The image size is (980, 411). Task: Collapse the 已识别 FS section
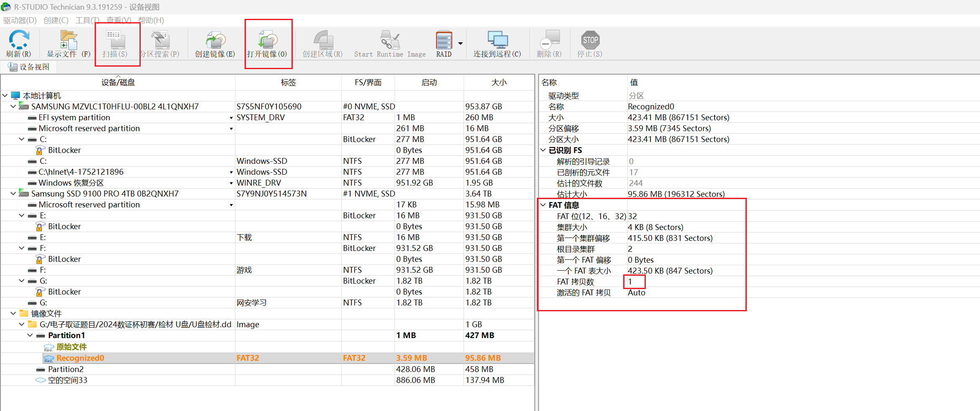(x=543, y=150)
